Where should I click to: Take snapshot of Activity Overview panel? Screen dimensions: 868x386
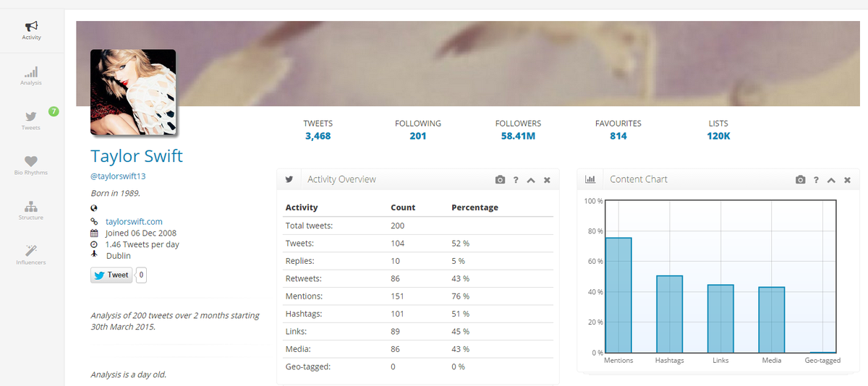click(x=500, y=180)
